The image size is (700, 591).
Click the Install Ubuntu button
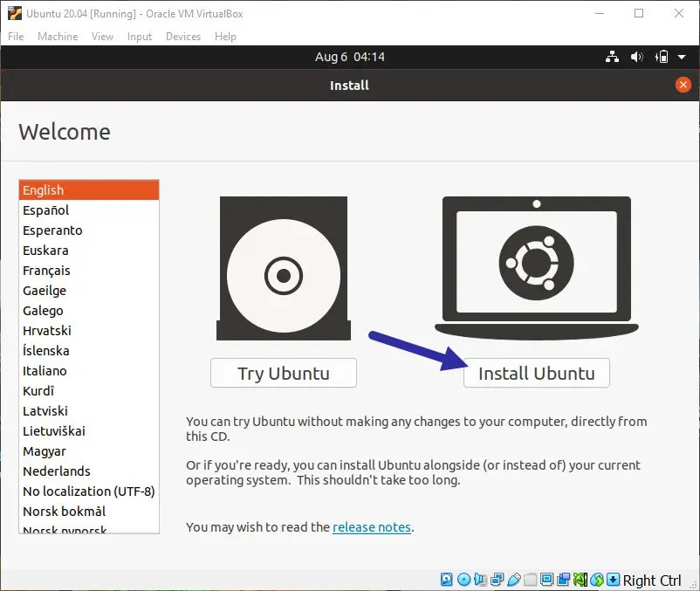[536, 373]
